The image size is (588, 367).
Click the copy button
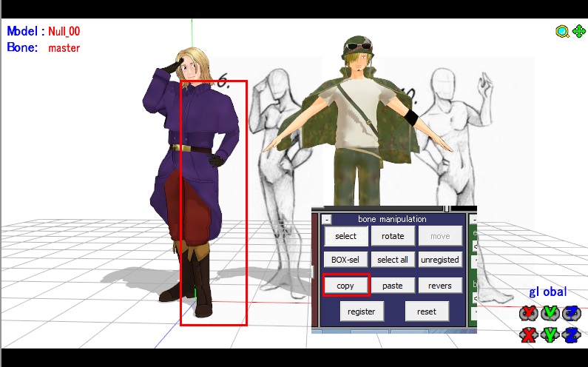pyautogui.click(x=345, y=286)
